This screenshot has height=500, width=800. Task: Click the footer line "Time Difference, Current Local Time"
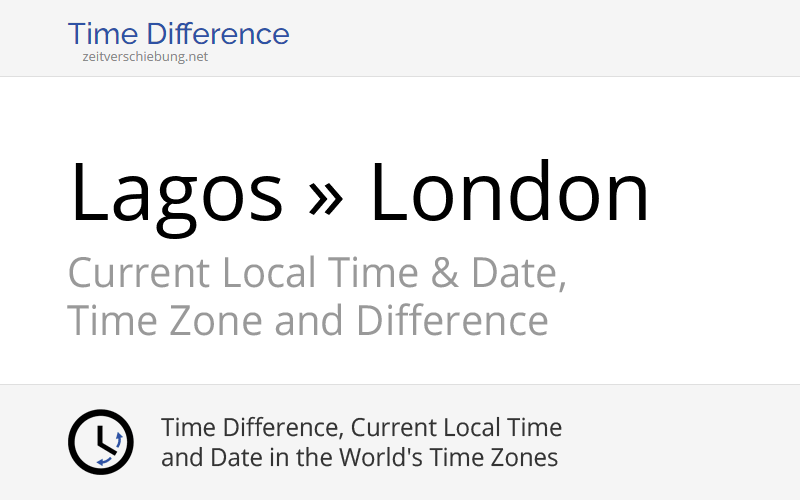click(361, 428)
